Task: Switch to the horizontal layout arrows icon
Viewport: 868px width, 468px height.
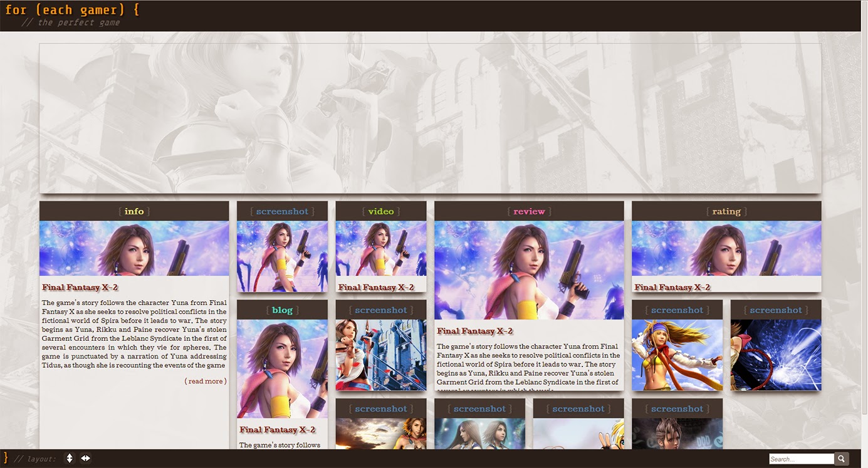Action: [x=85, y=459]
